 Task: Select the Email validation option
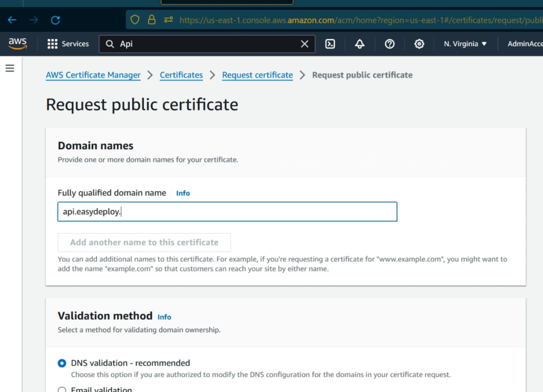[62, 389]
